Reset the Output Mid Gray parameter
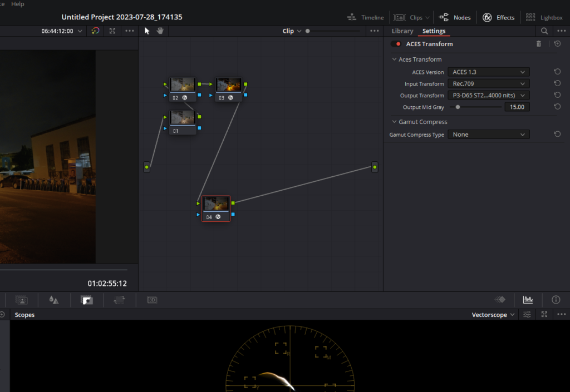The height and width of the screenshot is (392, 570). (557, 107)
